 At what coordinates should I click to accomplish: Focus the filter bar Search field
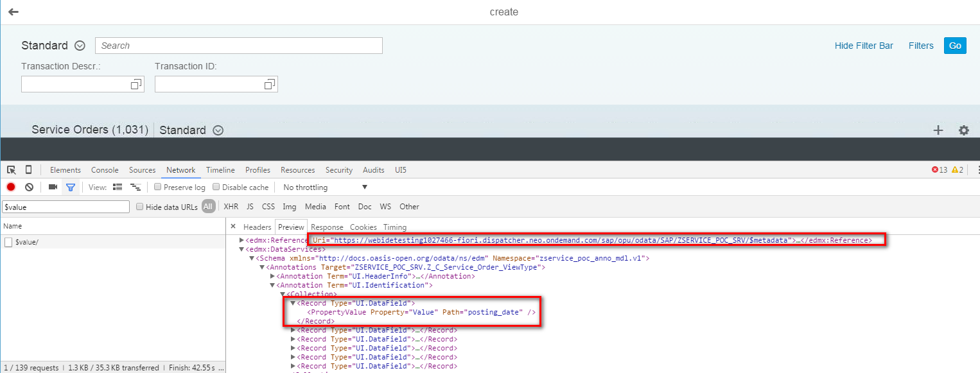pyautogui.click(x=239, y=46)
